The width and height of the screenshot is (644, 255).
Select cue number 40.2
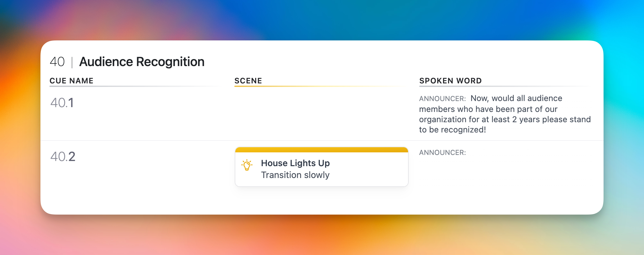pos(63,157)
